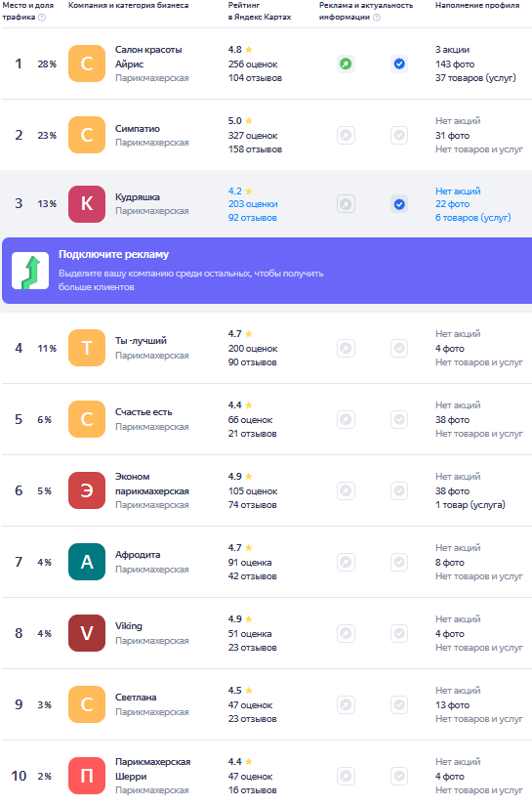Click the Подключите рекламу banner heading
Viewport: 532px width, 806px height.
[113, 254]
